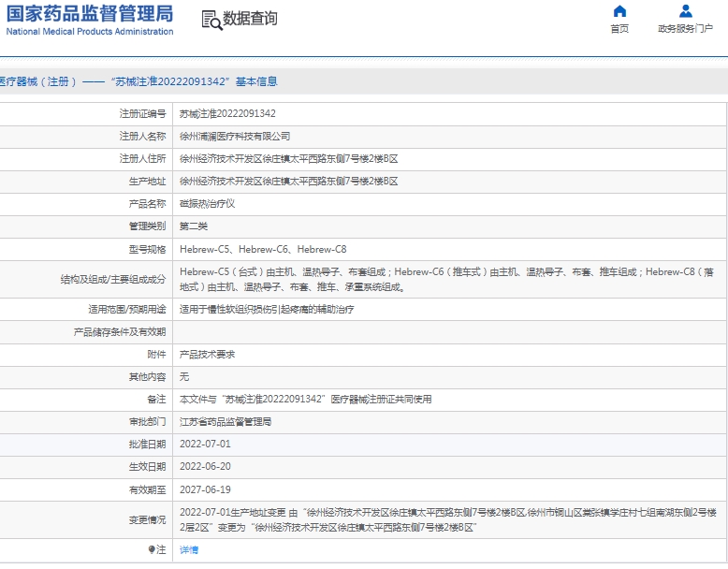Click the model list Hebrew-C5、Hebrew-C6、Hebrew-C8
728x569 pixels.
pos(263,249)
